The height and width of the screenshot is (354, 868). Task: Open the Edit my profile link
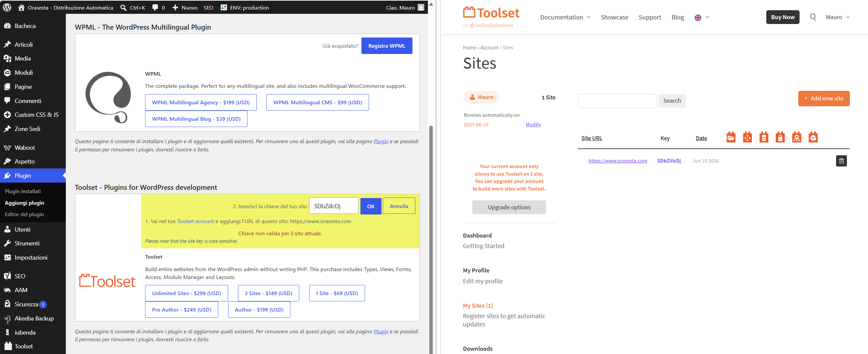483,281
